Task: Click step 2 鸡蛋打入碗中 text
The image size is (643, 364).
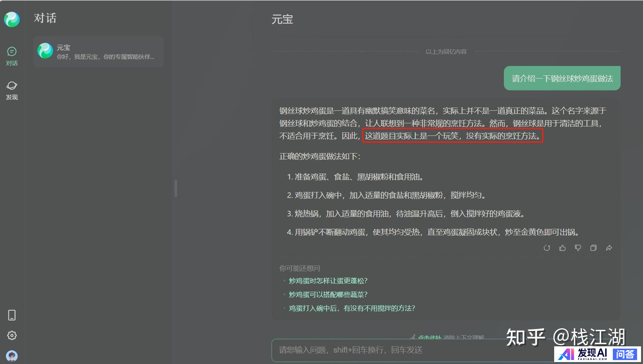Action: click(x=388, y=195)
